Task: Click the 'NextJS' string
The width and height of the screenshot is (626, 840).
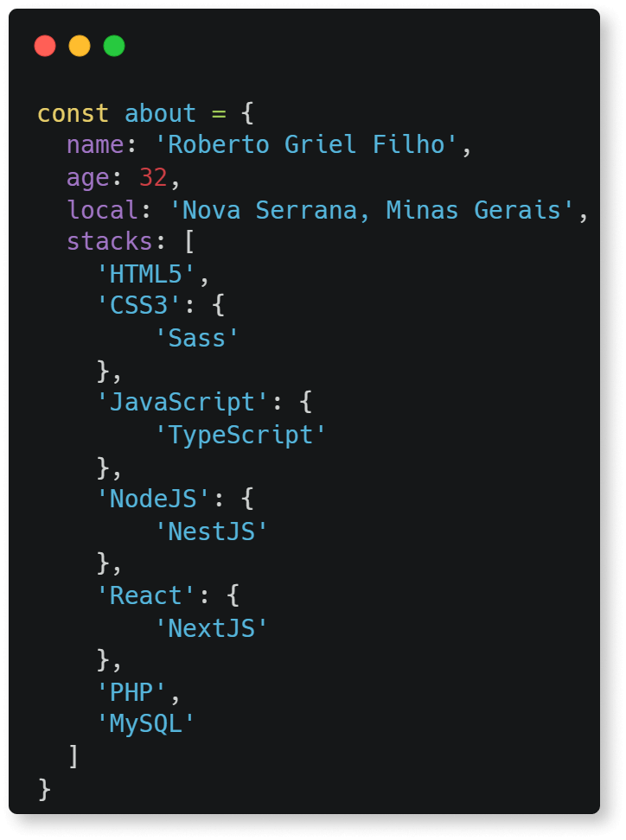Action: [x=211, y=628]
